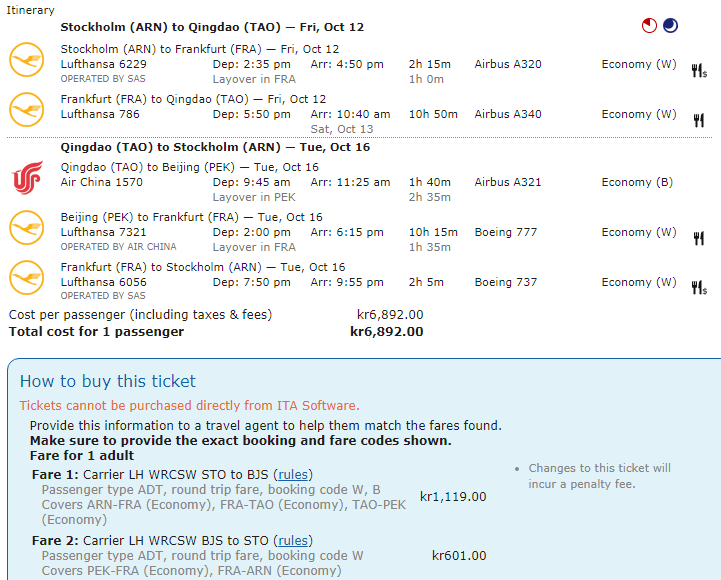
Task: Open rules link for Fare 2 BJS to STO
Action: [x=293, y=540]
